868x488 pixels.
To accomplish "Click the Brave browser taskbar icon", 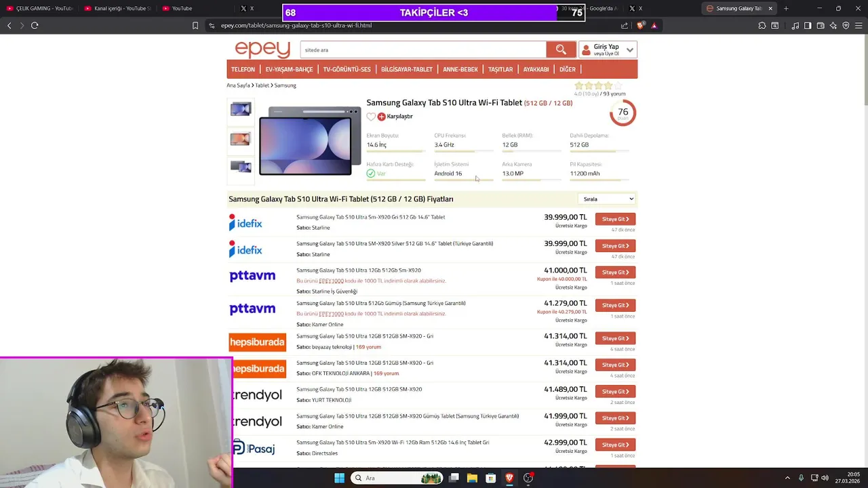I will (x=509, y=478).
